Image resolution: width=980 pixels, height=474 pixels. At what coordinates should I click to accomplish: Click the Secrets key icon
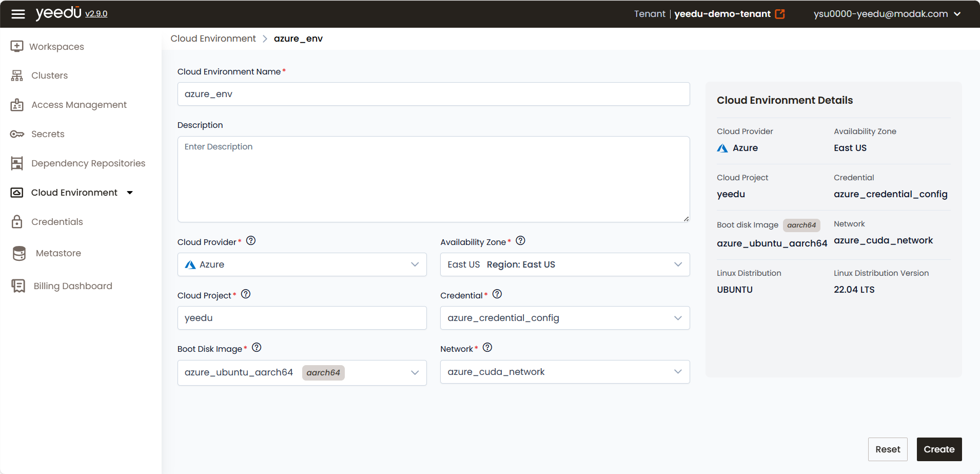click(17, 134)
